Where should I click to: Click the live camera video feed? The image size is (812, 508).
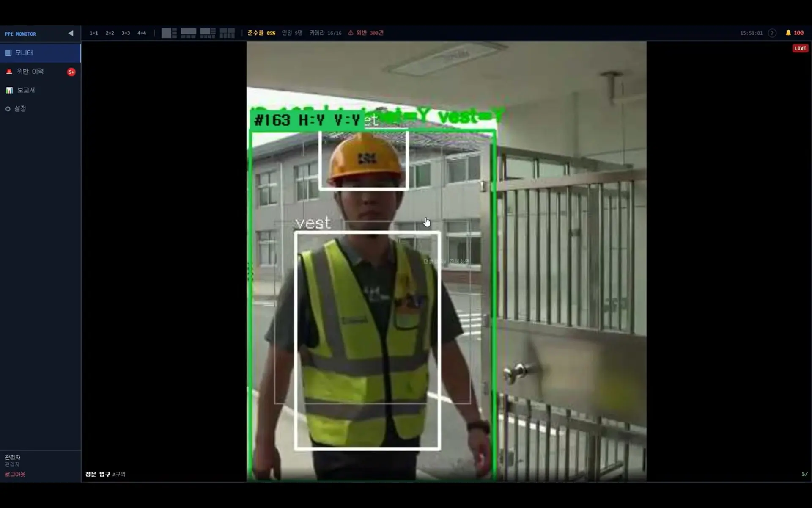447,262
